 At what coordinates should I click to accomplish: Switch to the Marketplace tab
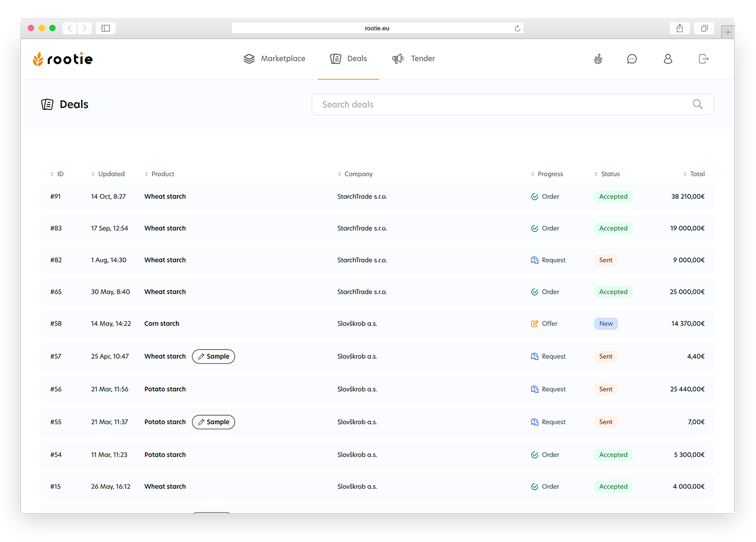pyautogui.click(x=274, y=59)
